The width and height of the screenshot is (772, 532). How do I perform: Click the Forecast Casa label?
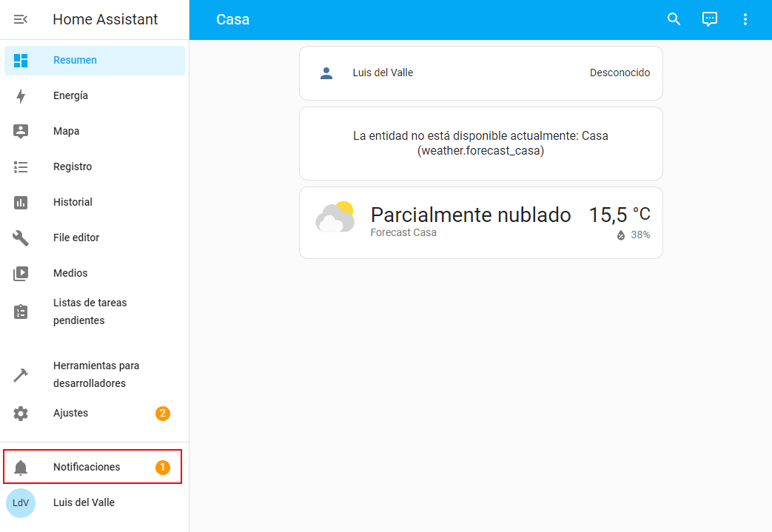(x=403, y=232)
